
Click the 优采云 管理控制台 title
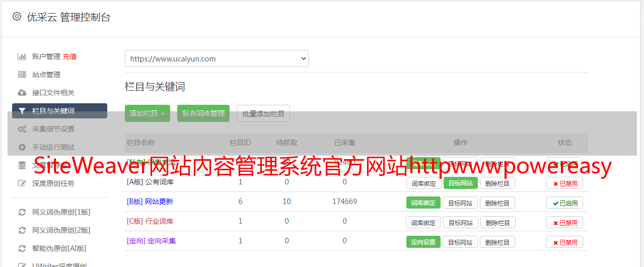coord(68,17)
